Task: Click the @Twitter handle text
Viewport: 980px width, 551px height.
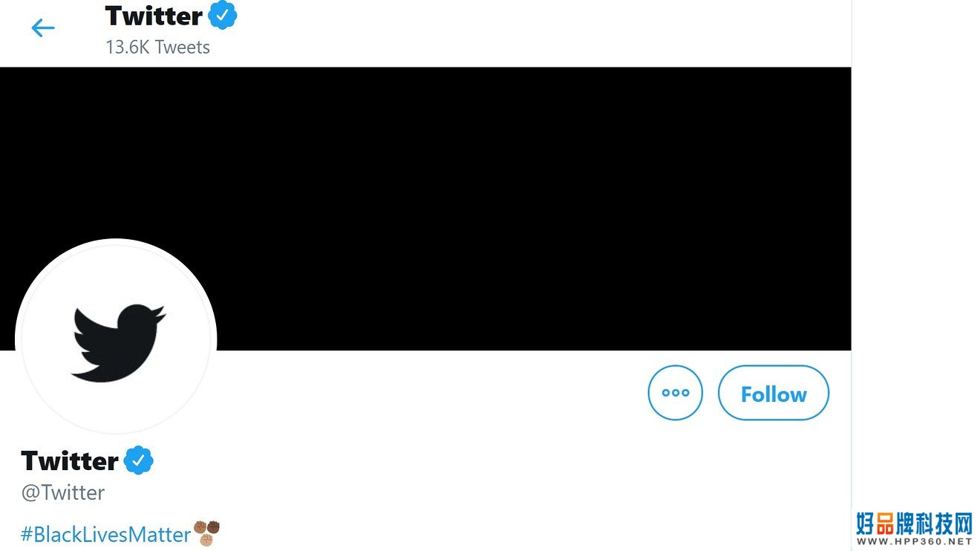Action: (63, 492)
